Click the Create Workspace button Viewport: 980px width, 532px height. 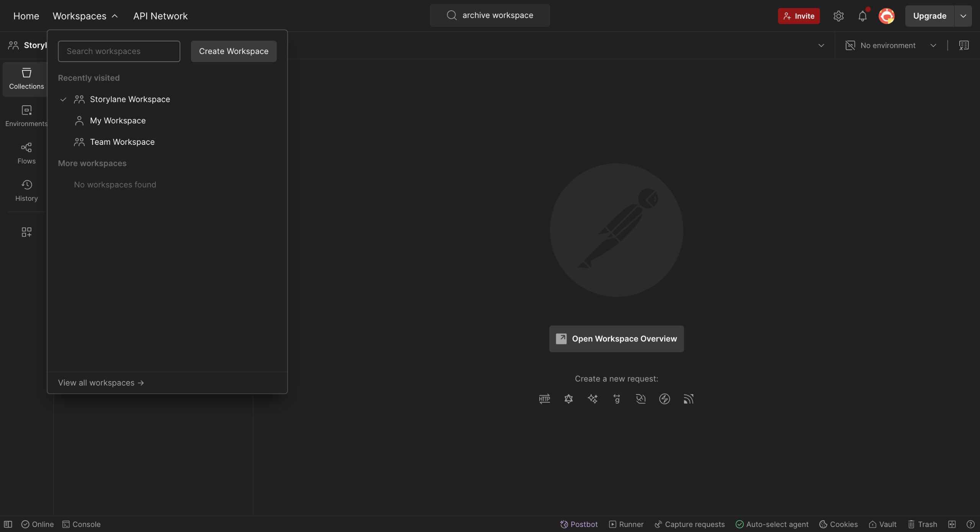(x=234, y=51)
